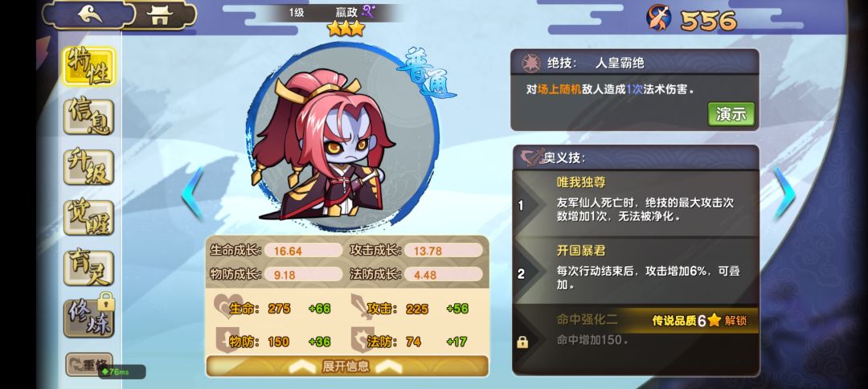Click the 绝技 skill emblem icon
Viewport: 868px width, 389px height.
click(531, 63)
